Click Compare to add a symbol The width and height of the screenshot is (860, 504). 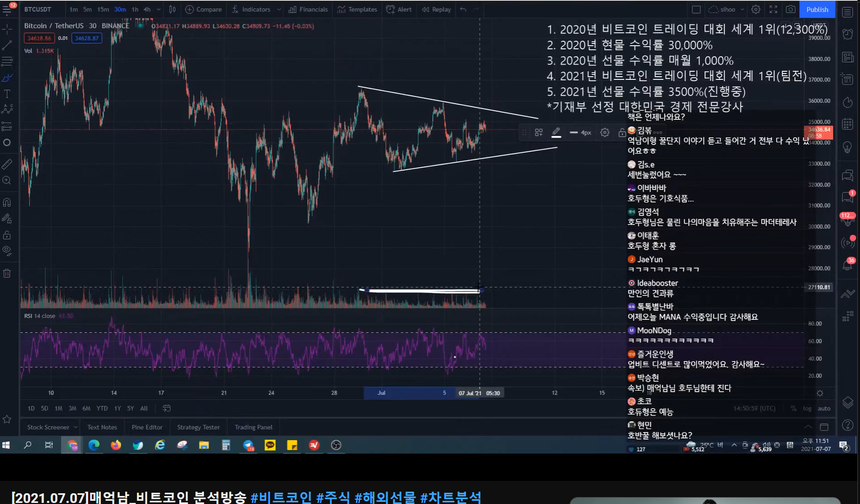click(x=203, y=9)
